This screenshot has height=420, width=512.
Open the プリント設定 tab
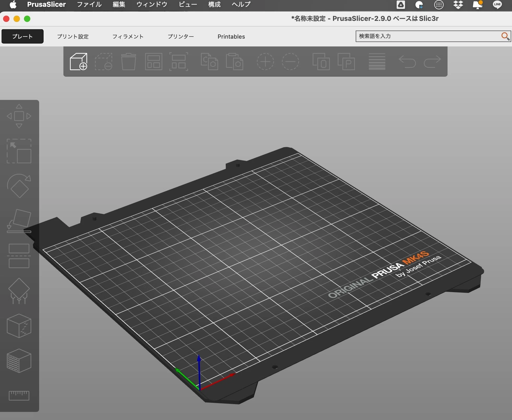[73, 37]
